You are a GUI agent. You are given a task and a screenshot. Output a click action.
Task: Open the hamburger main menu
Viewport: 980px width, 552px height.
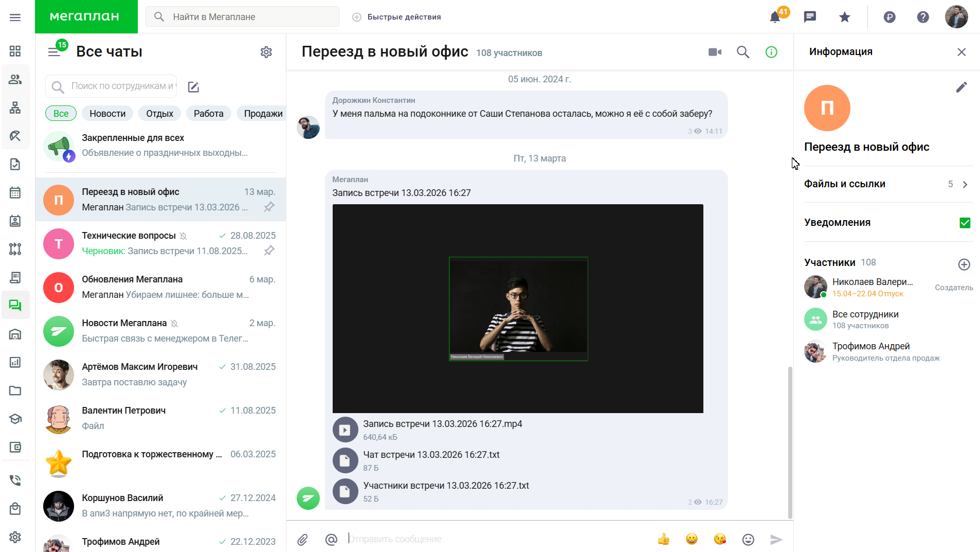[x=15, y=17]
